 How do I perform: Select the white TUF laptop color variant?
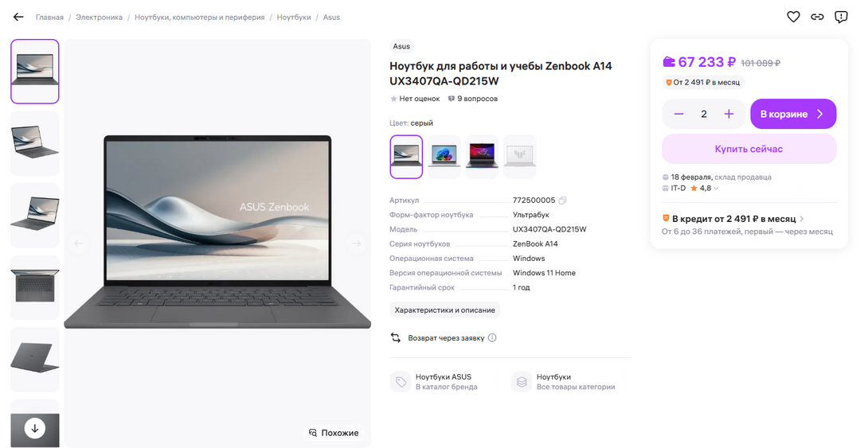point(519,157)
